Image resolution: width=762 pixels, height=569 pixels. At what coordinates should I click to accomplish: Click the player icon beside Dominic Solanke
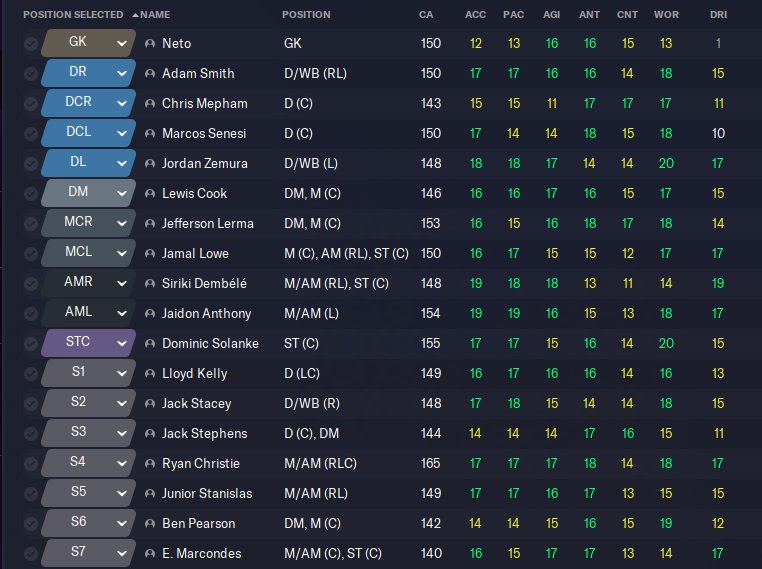pos(150,344)
